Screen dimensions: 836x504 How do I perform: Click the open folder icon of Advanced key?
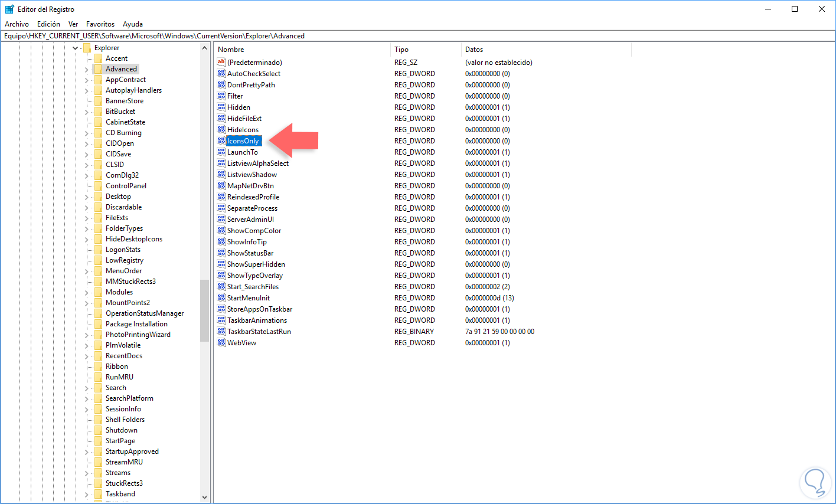[98, 69]
